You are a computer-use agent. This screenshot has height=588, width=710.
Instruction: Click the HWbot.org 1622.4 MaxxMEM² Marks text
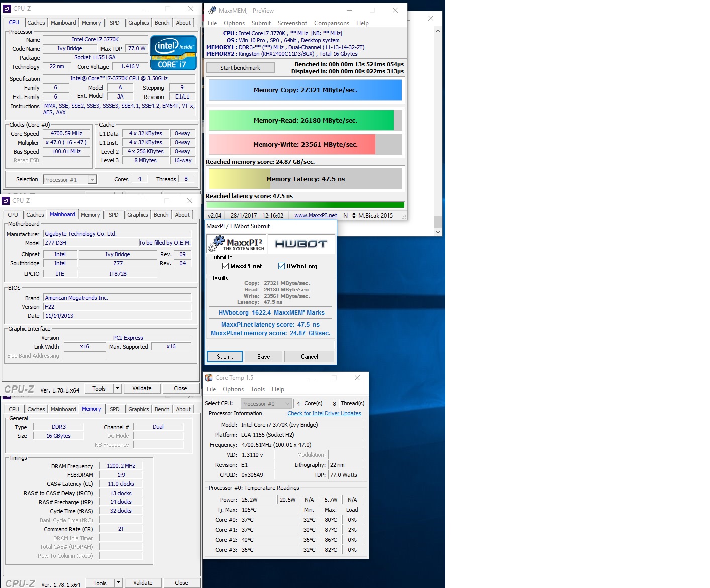point(271,313)
